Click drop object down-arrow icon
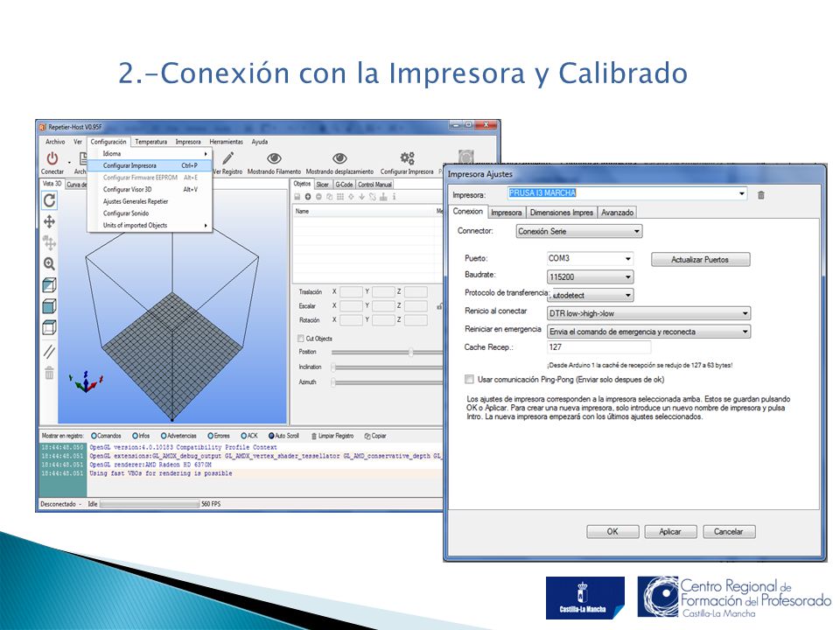Image resolution: width=840 pixels, height=630 pixels. (x=361, y=197)
